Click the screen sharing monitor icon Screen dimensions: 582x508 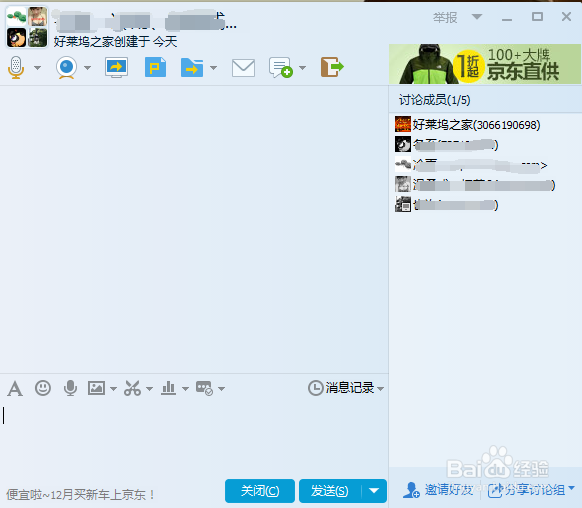tap(117, 67)
